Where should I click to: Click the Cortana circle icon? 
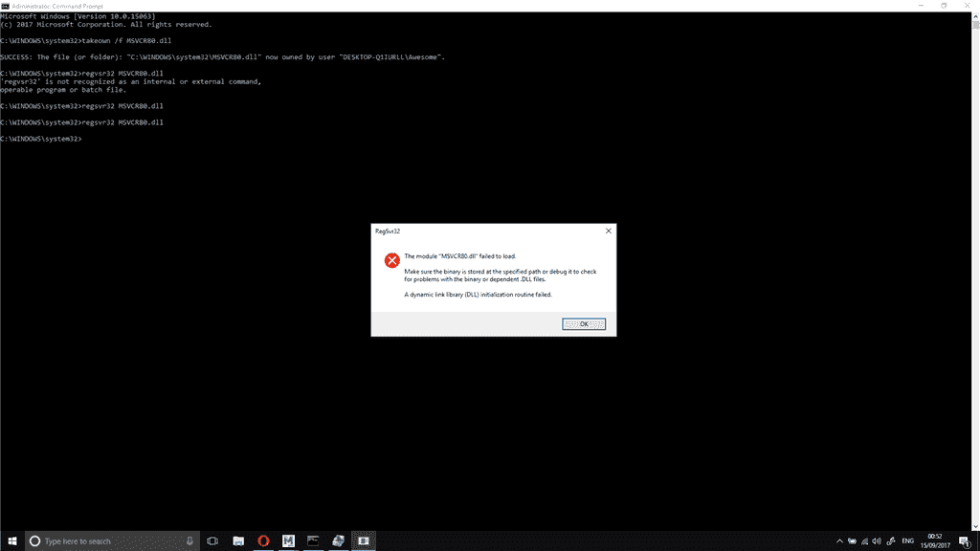[x=35, y=541]
